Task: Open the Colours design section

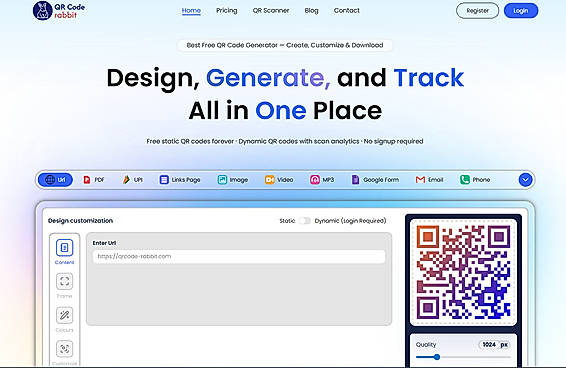Action: pos(65,320)
